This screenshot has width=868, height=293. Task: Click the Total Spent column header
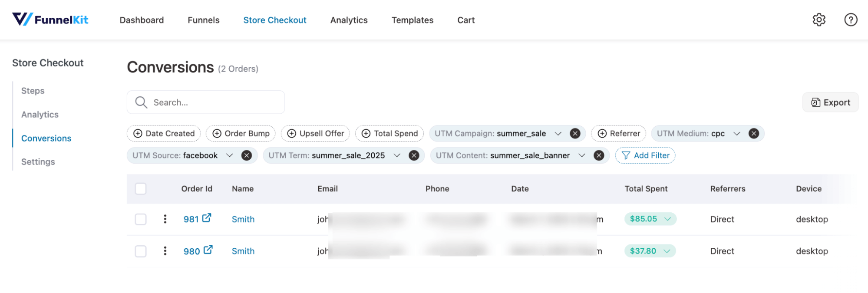point(646,189)
